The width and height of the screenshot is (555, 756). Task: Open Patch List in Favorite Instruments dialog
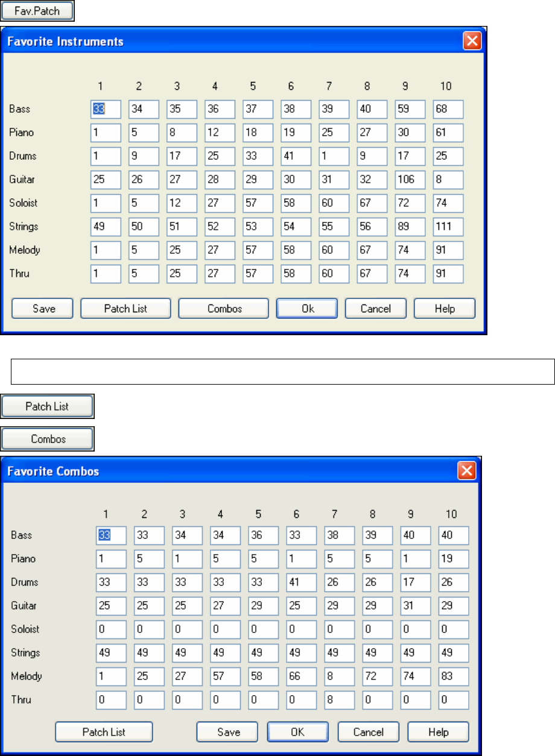(125, 308)
